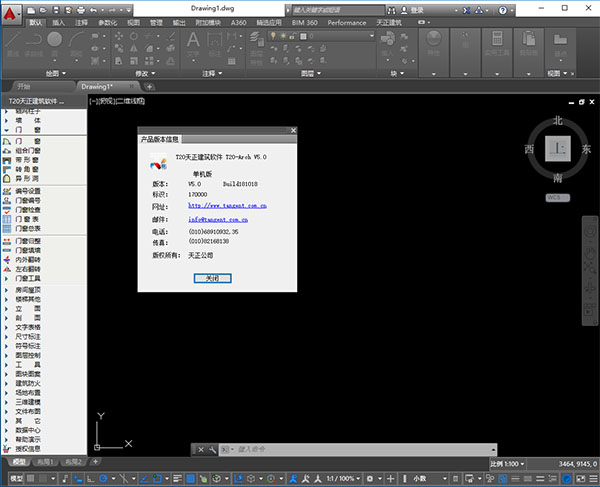Expand the 房间屋顶 category in sidebar
Screen dimensions: 600x487
pos(28,288)
